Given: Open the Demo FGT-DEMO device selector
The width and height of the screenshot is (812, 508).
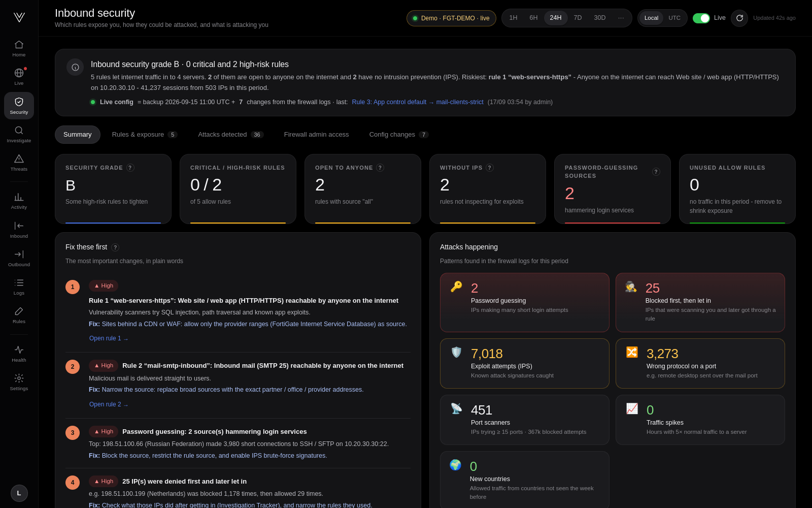Looking at the screenshot, I should click(451, 18).
